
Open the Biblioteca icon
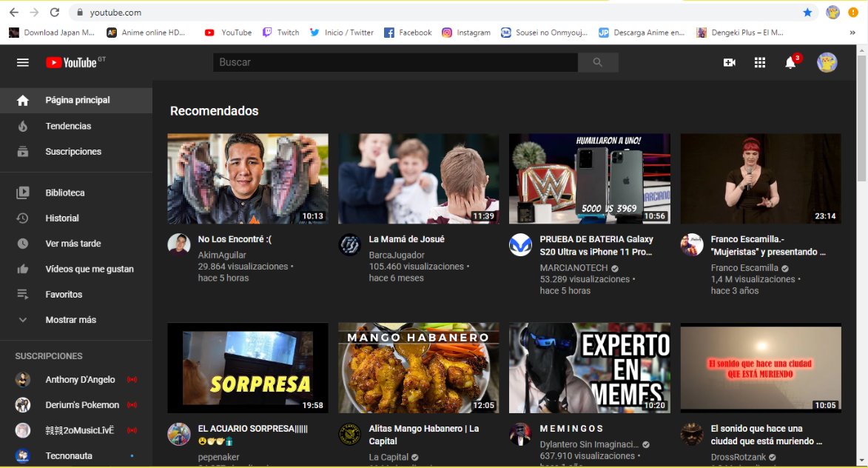[x=23, y=193]
